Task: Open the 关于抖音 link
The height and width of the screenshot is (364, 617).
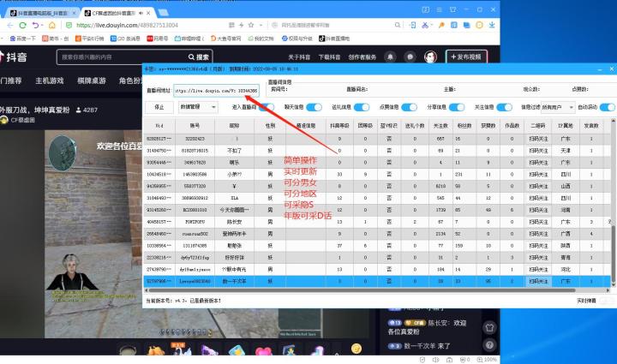Action: (299, 57)
